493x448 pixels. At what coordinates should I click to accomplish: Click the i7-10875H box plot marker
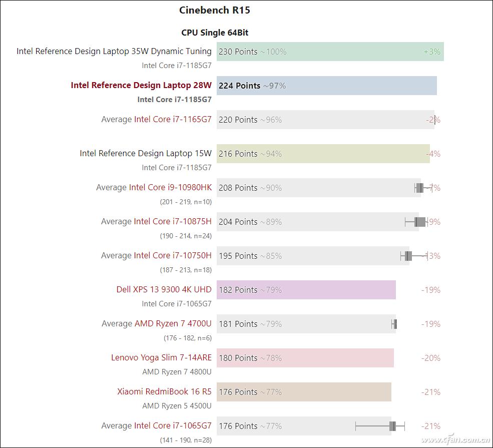[x=420, y=222]
